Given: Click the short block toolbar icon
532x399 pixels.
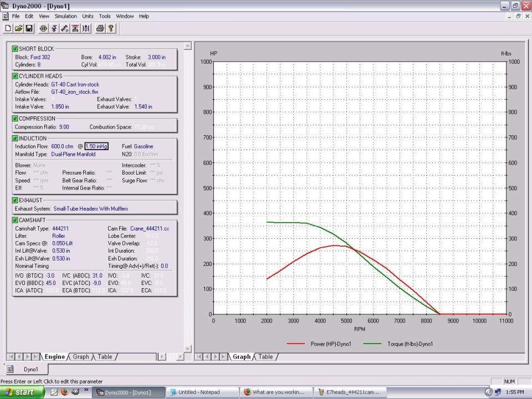Looking at the screenshot, I should tap(43, 28).
